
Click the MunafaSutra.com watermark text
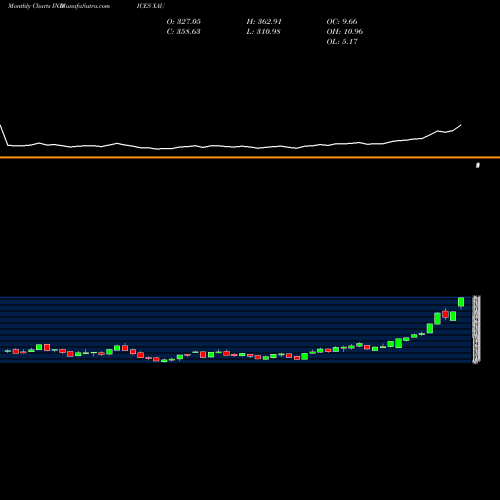(85, 6)
